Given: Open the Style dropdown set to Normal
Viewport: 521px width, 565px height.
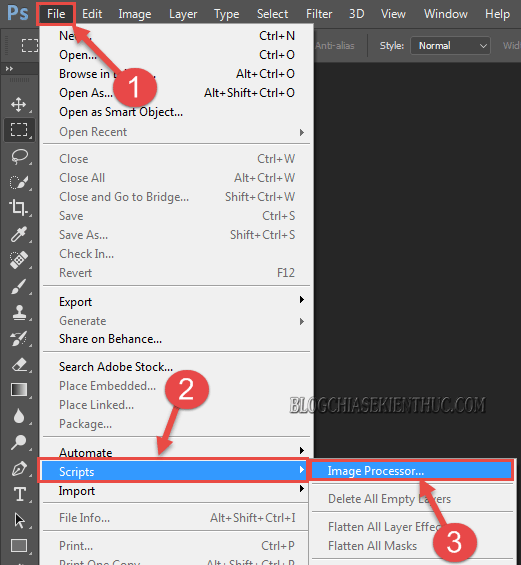Looking at the screenshot, I should pos(450,46).
